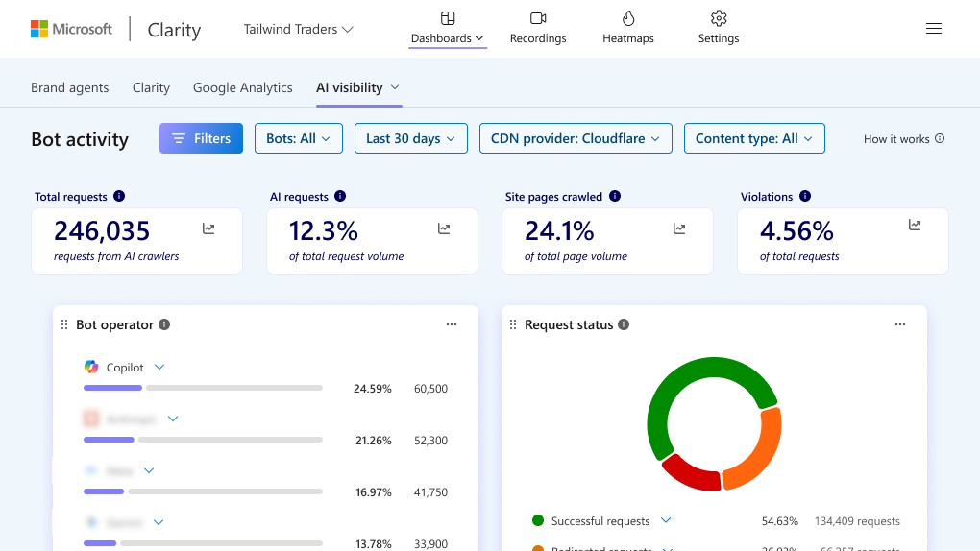Click the 41,750 request count
The height and width of the screenshot is (551, 980).
pos(430,492)
